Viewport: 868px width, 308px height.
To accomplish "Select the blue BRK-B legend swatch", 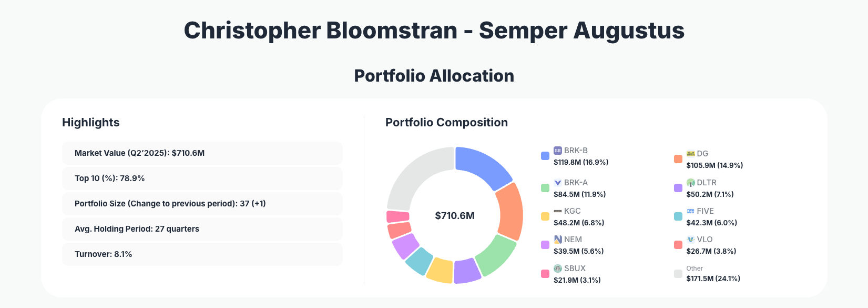I will click(x=545, y=156).
